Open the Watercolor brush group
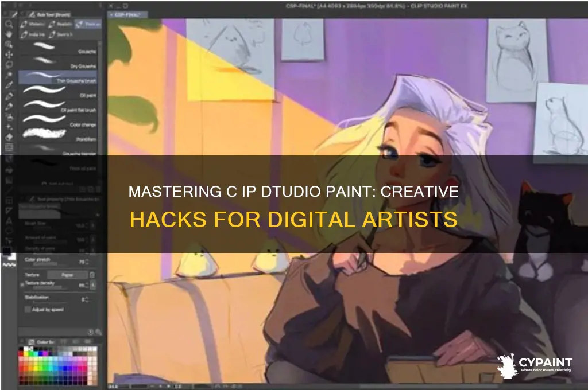 [33, 24]
